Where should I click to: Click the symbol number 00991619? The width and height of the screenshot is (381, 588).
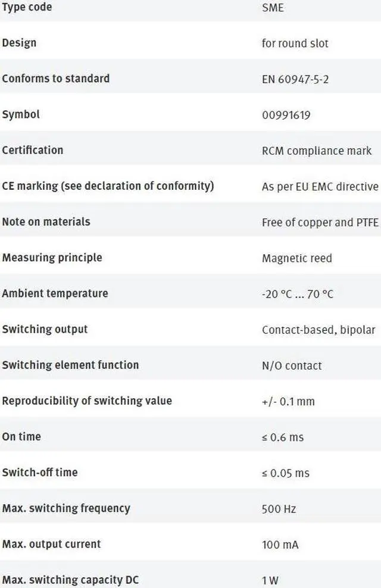point(286,115)
